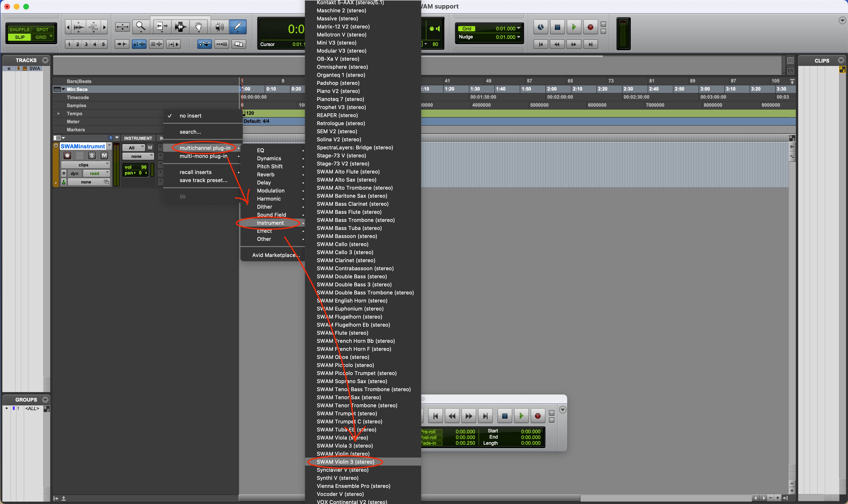Open the clips track view dropdown
Screen dimensions: 848x504
click(x=85, y=165)
